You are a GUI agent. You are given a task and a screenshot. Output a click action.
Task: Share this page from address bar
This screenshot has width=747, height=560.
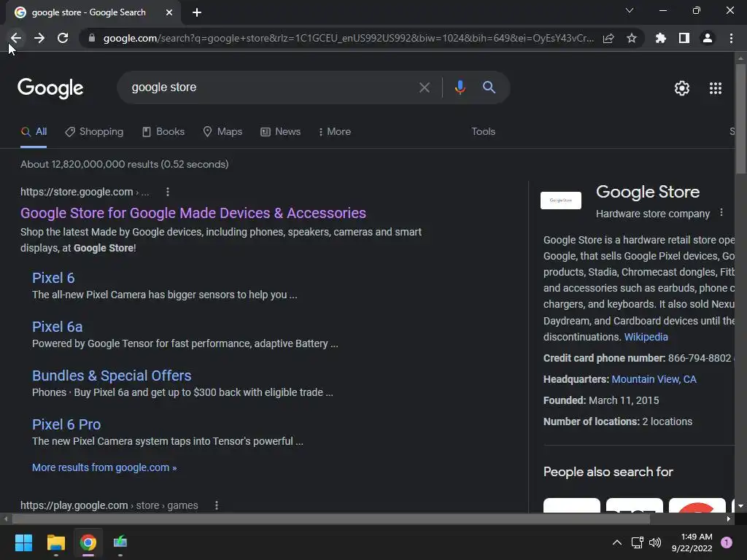coord(608,38)
